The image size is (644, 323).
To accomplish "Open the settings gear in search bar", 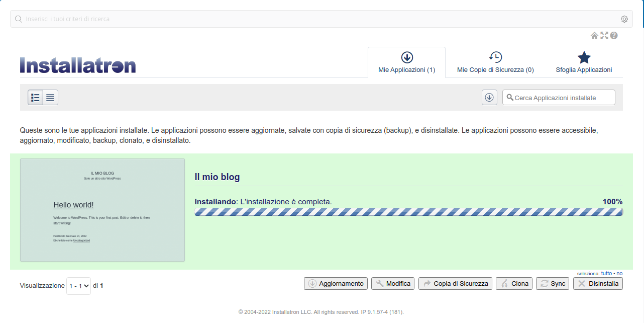I will (624, 19).
